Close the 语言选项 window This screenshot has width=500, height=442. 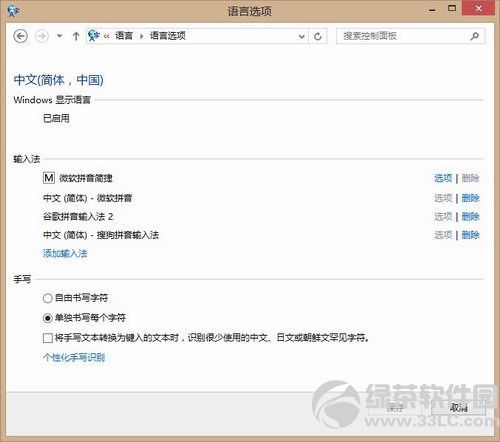[478, 9]
